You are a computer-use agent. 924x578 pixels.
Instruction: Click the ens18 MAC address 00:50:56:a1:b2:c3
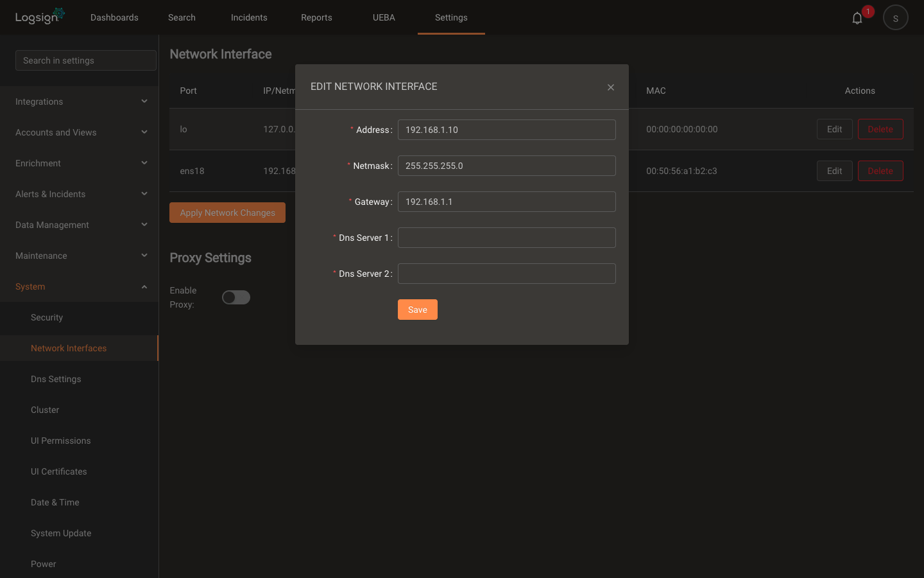coord(681,171)
